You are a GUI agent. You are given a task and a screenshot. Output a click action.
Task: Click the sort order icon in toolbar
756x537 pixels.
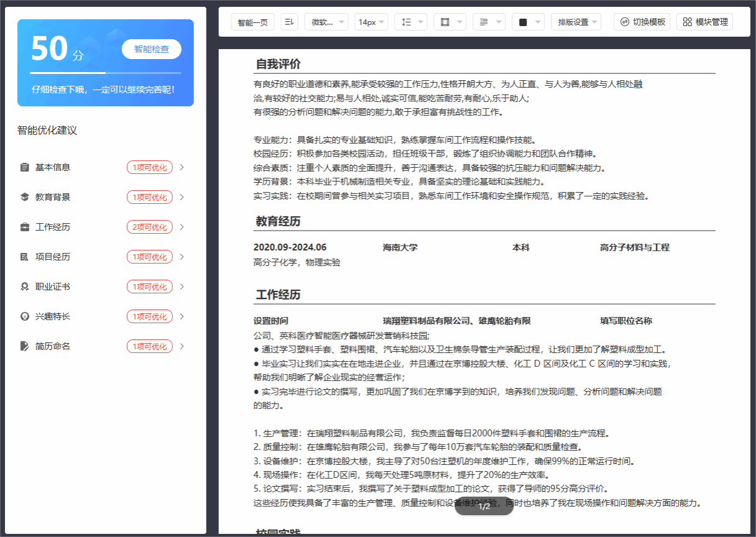click(289, 22)
